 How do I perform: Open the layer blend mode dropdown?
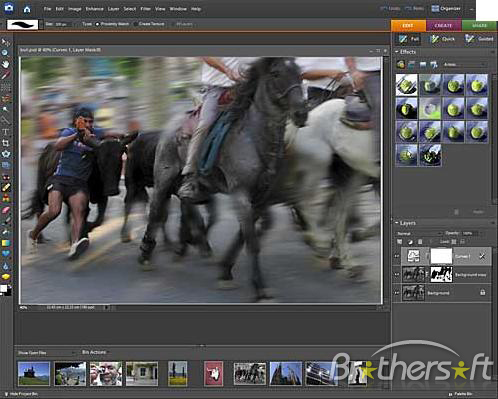click(420, 233)
